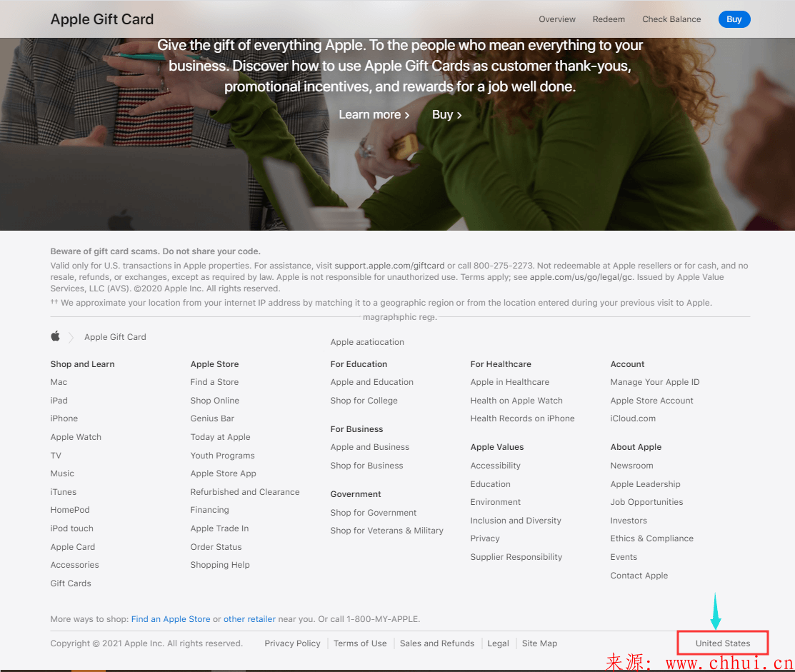Open the Redeem tab in the header
Viewport: 795px width, 672px height.
click(609, 19)
